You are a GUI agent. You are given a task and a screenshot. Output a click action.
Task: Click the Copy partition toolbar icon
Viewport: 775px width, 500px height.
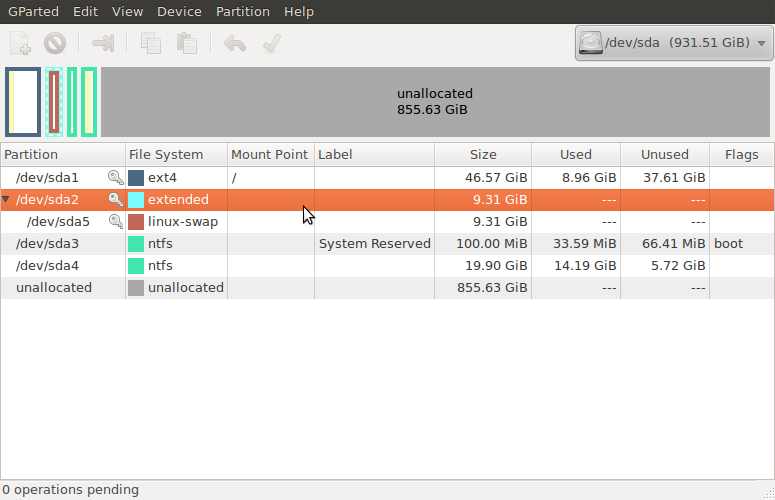click(x=151, y=43)
